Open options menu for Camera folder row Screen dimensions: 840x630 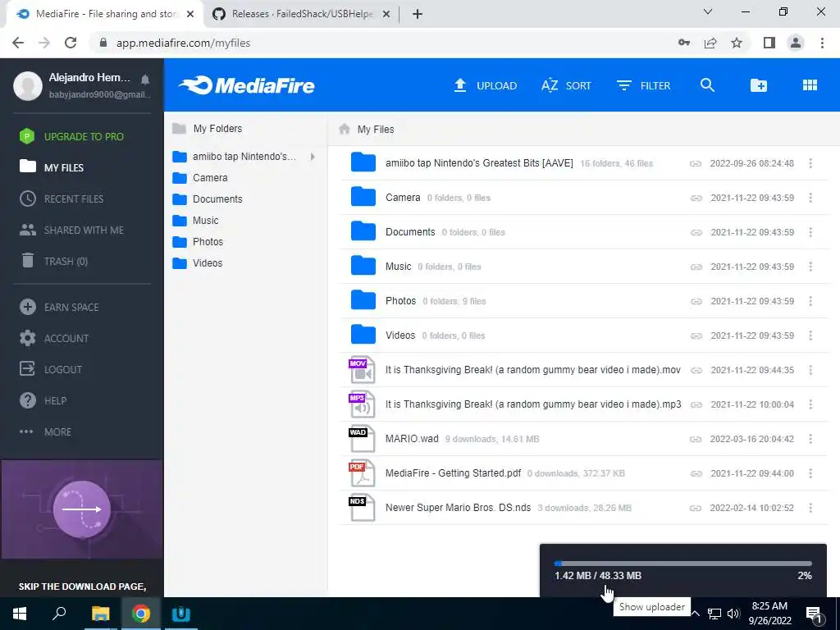point(810,198)
